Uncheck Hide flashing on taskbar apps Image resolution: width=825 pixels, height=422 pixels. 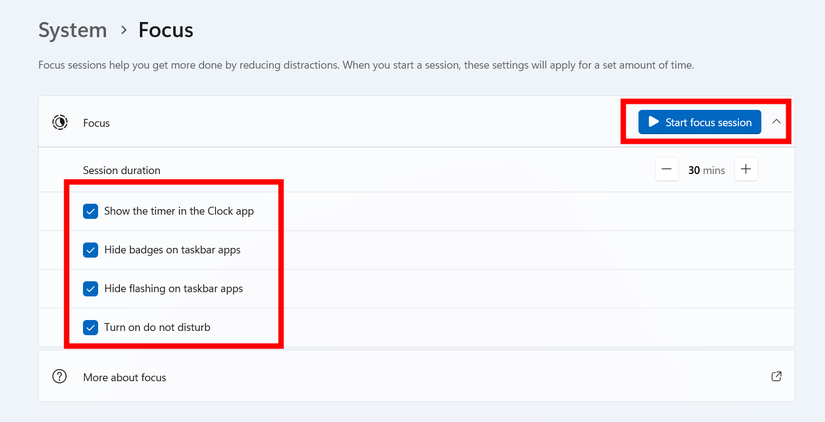(90, 289)
